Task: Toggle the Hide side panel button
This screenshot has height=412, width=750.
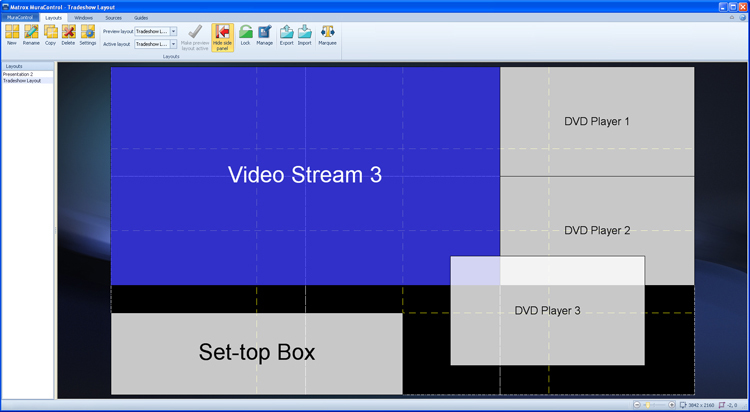Action: tap(222, 37)
